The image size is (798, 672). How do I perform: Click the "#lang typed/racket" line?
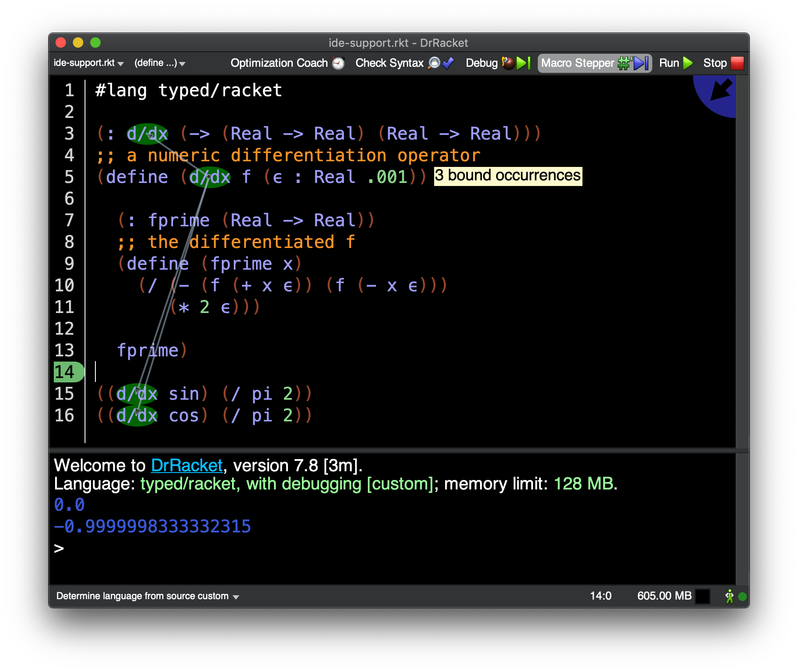click(189, 90)
